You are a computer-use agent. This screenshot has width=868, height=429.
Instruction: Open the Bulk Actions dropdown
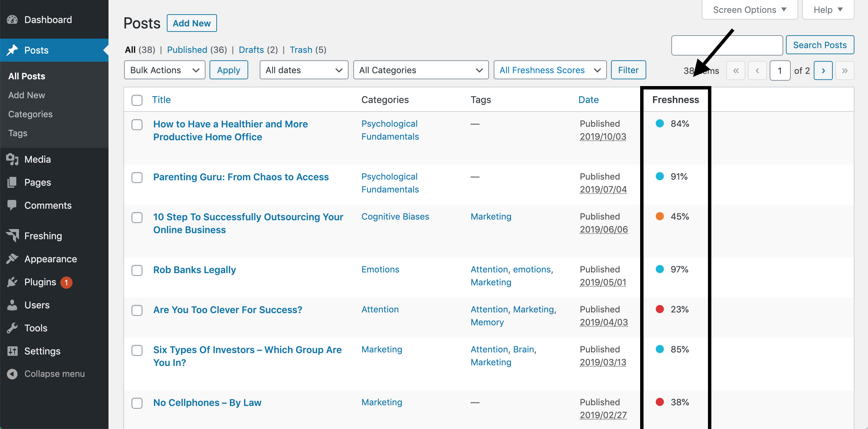click(164, 70)
